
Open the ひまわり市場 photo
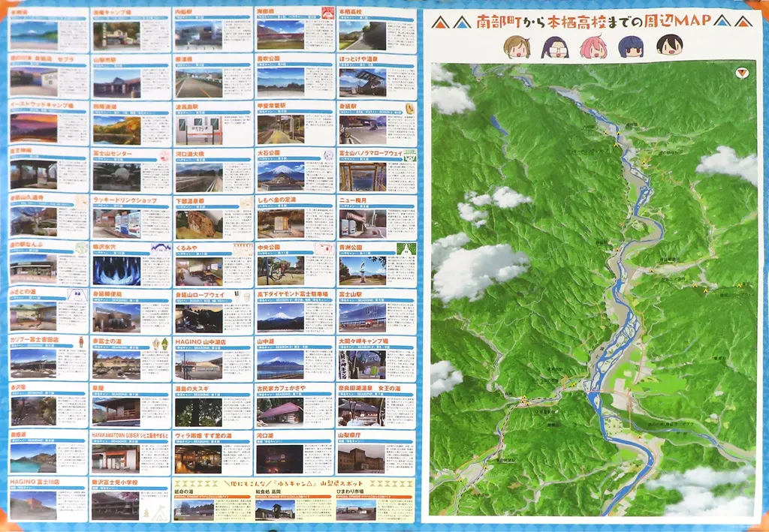point(356,509)
